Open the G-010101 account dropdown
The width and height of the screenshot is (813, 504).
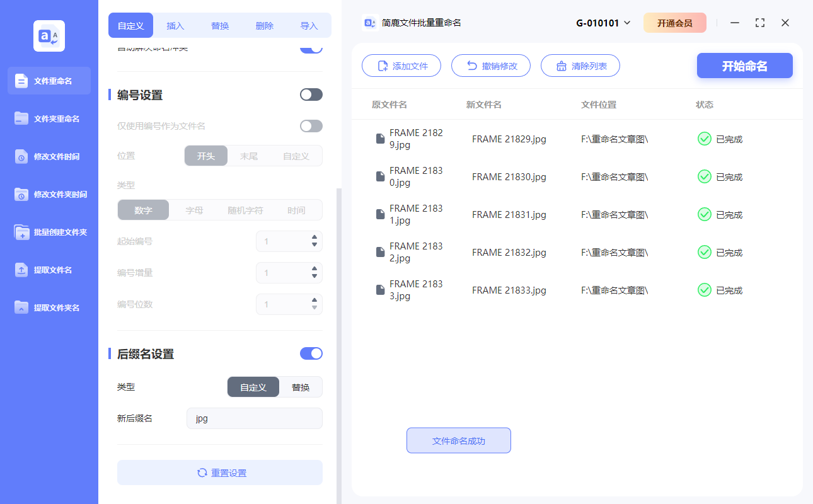point(603,22)
